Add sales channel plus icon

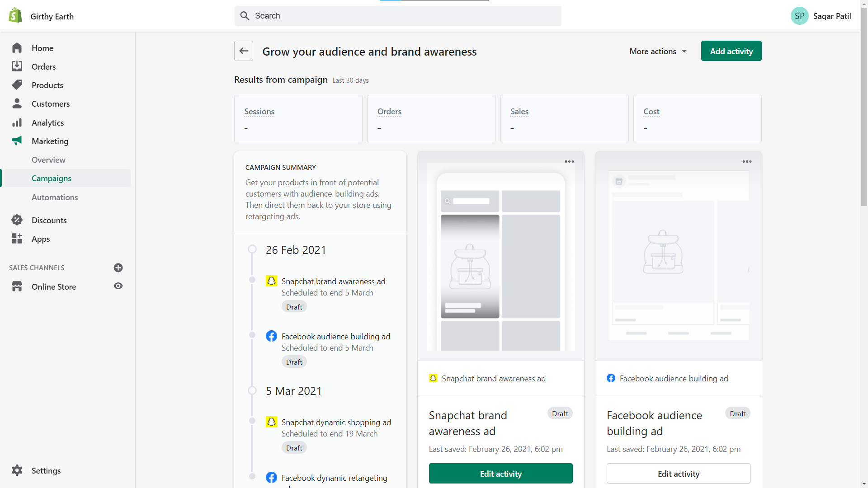point(118,267)
